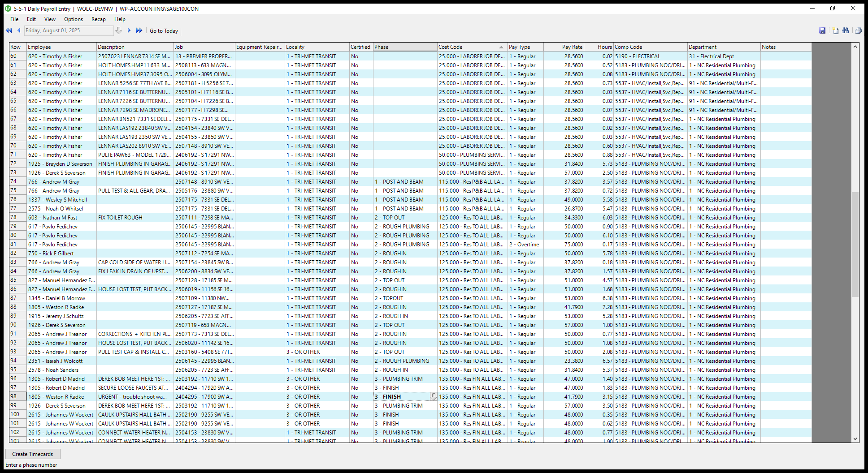Click the Print icon

(x=858, y=30)
